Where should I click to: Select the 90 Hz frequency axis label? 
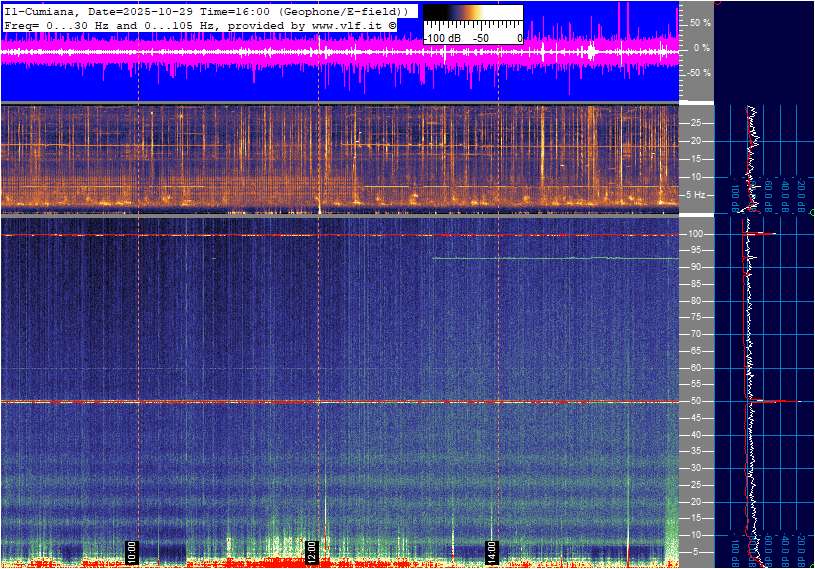[695, 267]
